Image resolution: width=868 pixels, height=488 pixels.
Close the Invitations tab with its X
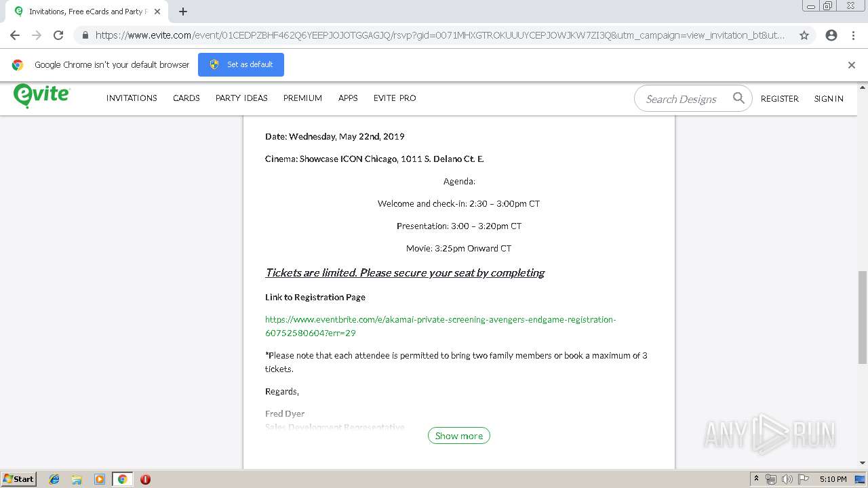[157, 12]
